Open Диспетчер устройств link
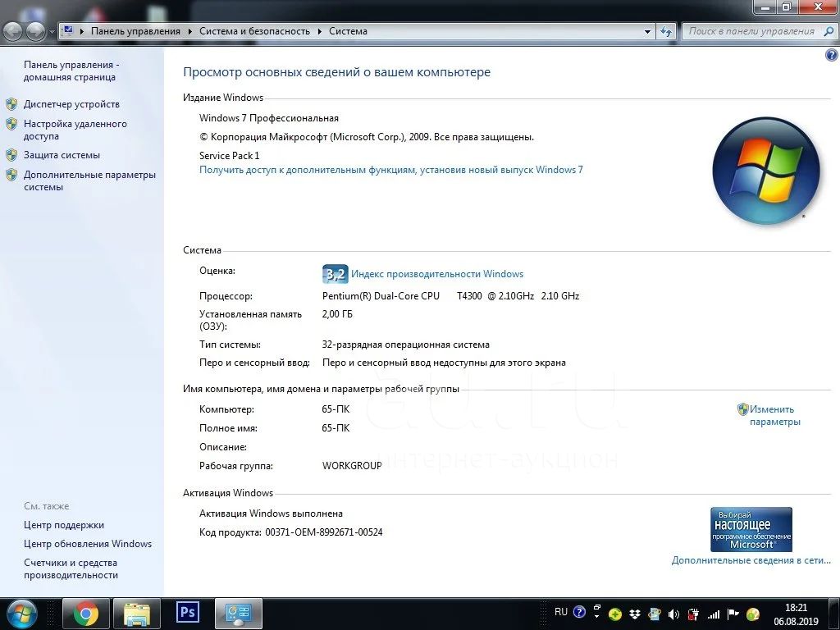The height and width of the screenshot is (630, 840). pos(71,104)
